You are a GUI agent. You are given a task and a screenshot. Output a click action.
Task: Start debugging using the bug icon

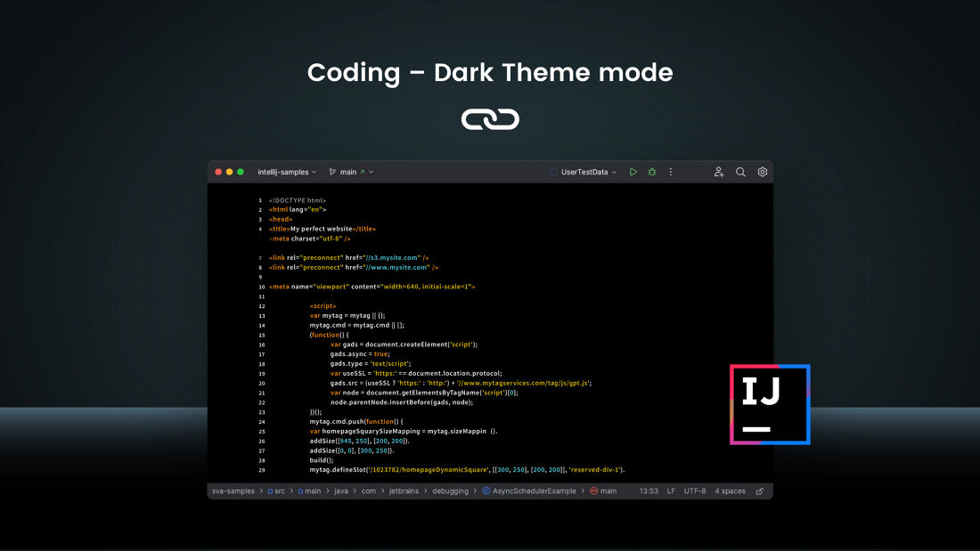pyautogui.click(x=651, y=172)
